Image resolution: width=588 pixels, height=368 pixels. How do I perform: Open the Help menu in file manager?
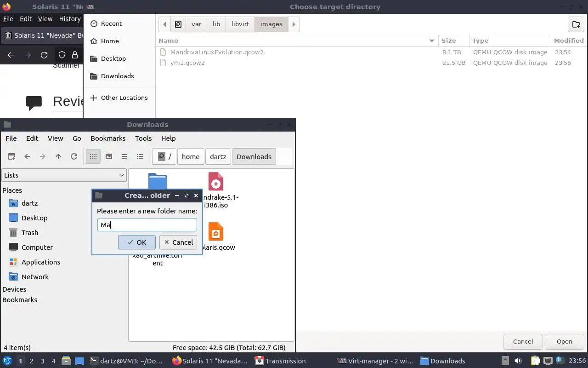(168, 138)
